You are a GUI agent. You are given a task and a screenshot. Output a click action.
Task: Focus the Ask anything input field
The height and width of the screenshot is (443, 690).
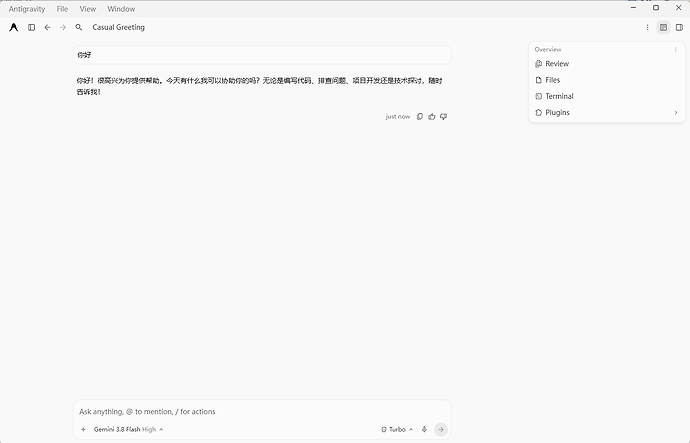pos(262,412)
